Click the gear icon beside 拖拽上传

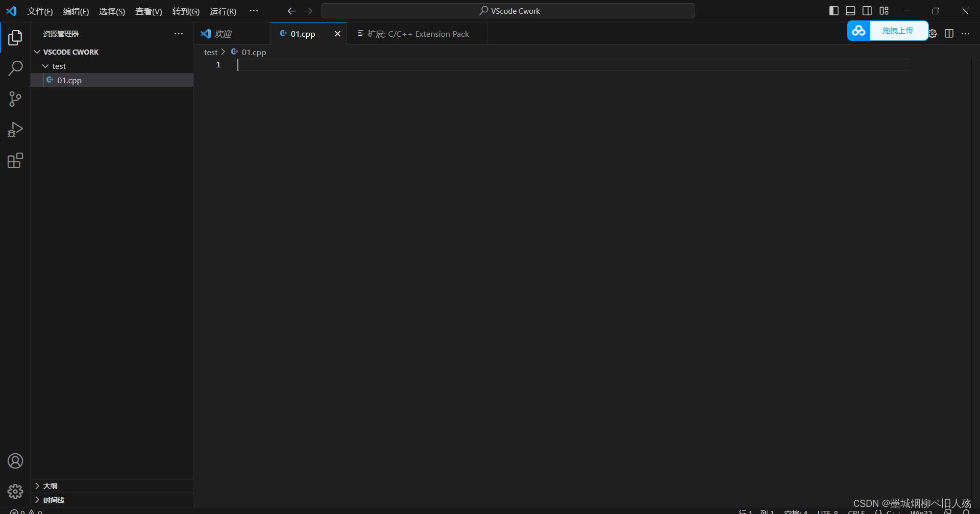point(933,34)
